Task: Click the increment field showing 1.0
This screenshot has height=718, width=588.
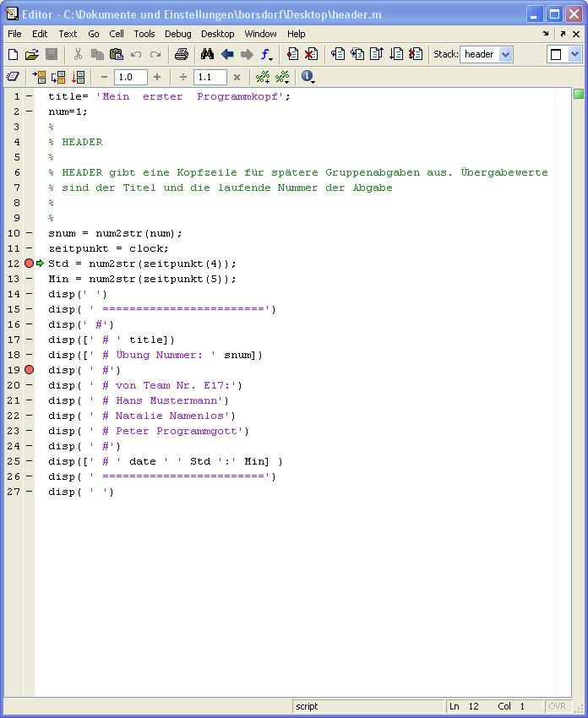Action: 131,77
